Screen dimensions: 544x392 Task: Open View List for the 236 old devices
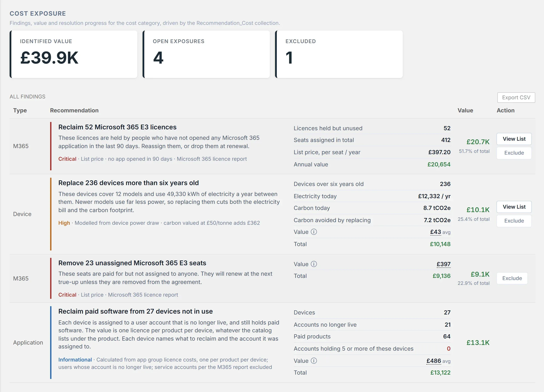[x=514, y=207]
